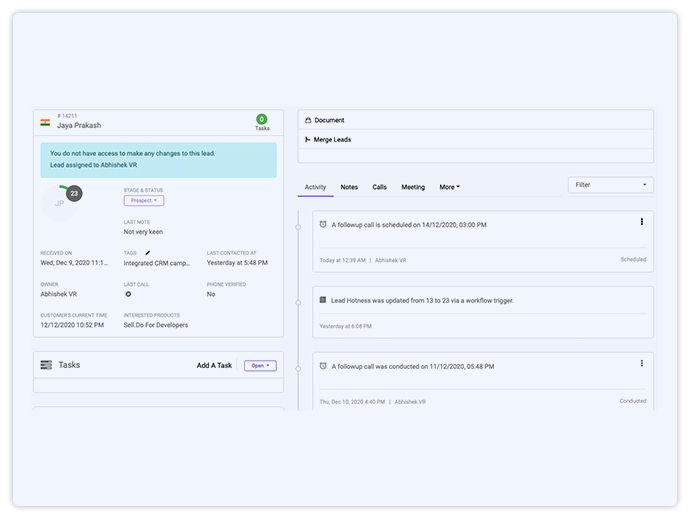The image size is (689, 517).
Task: Click lead ID # 14211
Action: pyautogui.click(x=67, y=116)
